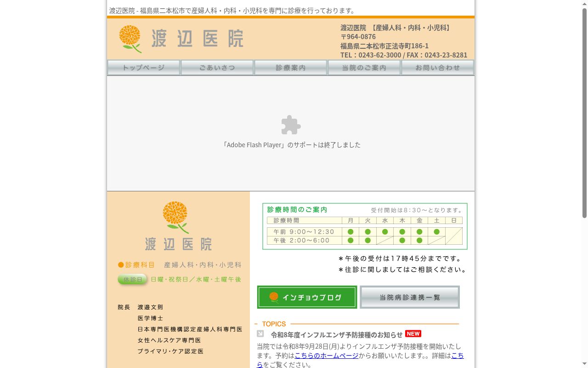Click the large flower logo in the sidebar
The width and height of the screenshot is (588, 368).
(176, 217)
